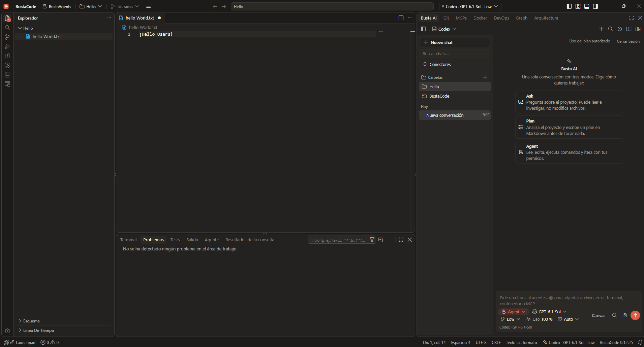644x347 pixels.
Task: Expand the Esquema section in Explorer
Action: tap(63, 321)
